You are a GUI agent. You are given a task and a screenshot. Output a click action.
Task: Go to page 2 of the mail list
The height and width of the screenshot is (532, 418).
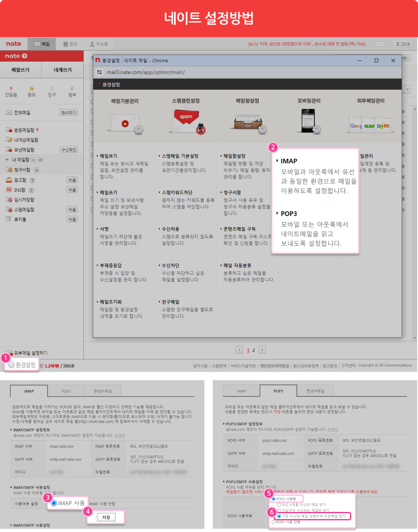coord(254,350)
